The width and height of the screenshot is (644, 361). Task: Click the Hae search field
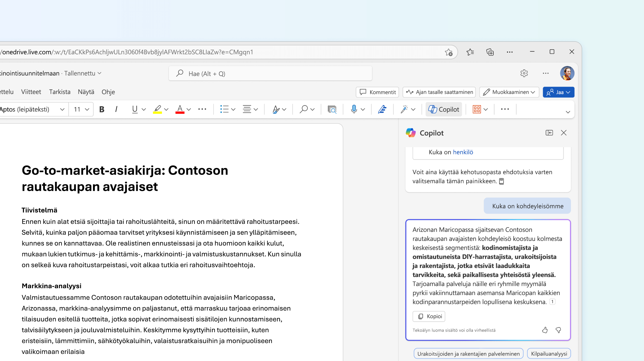(x=270, y=73)
